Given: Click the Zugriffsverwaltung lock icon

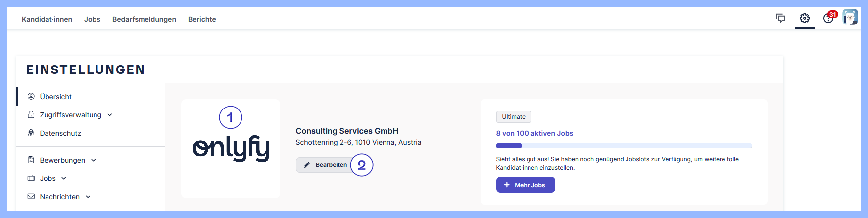Looking at the screenshot, I should [x=31, y=114].
